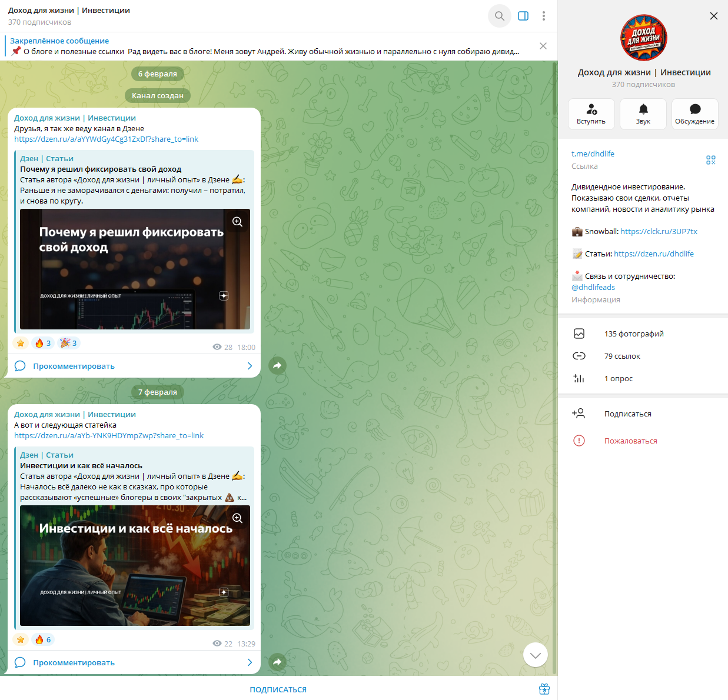Forward the 6 февраля post with share arrow
The image size is (728, 700).
coord(277,365)
